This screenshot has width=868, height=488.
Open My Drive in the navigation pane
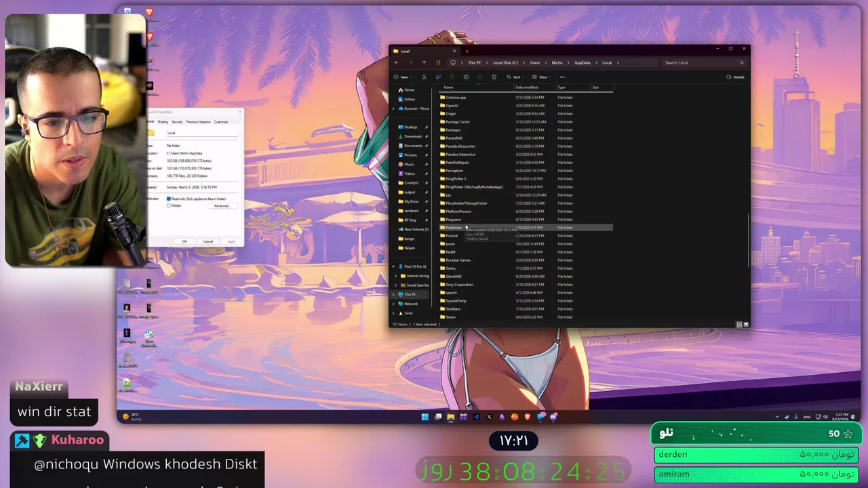pos(409,201)
